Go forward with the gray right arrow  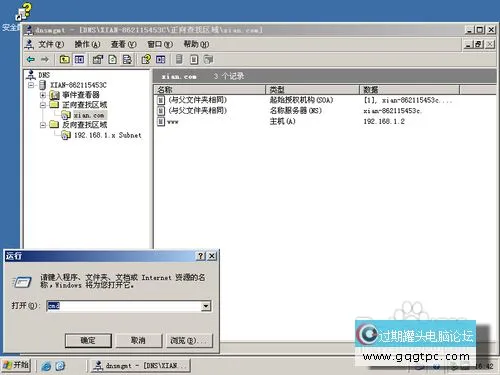pos(45,60)
